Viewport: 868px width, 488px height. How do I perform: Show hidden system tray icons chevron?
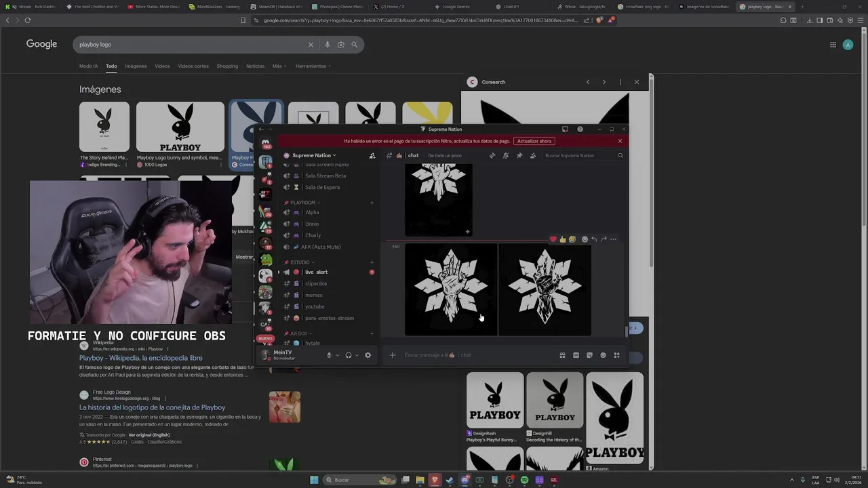pos(791,480)
